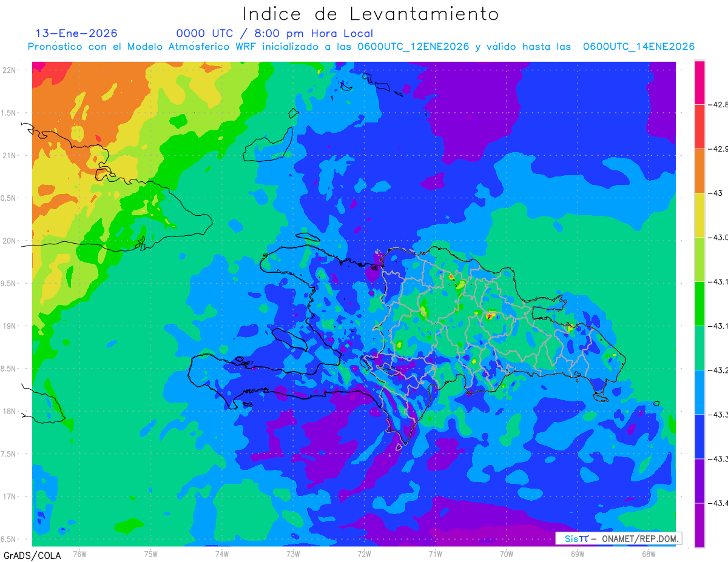The width and height of the screenshot is (728, 562).
Task: Click the '75W' longitude label
Action: point(150,554)
